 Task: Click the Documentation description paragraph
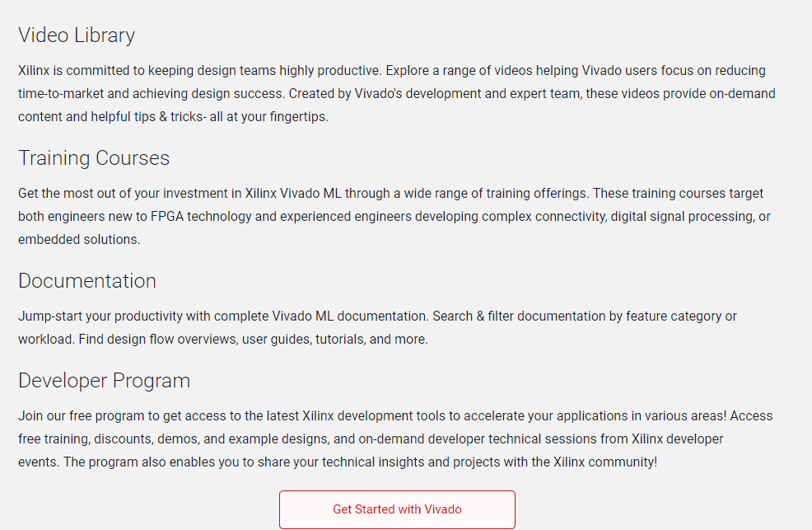[377, 327]
